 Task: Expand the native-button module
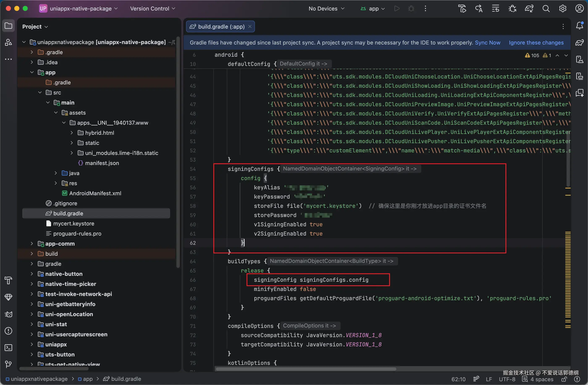pos(32,274)
